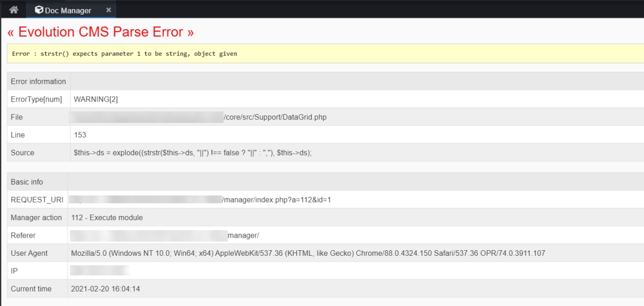Image resolution: width=644 pixels, height=306 pixels.
Task: Close the Doc Manager tab
Action: [x=109, y=10]
